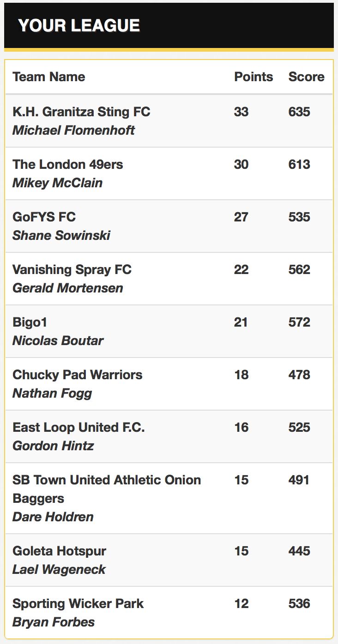Open K.H. Granitza Sting FC team
The width and height of the screenshot is (338, 644).
(x=81, y=112)
